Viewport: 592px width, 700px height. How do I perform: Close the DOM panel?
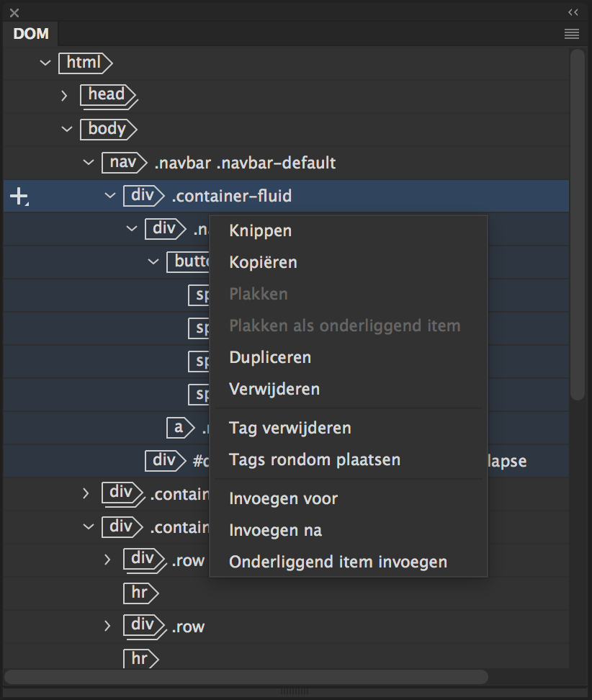click(x=14, y=13)
